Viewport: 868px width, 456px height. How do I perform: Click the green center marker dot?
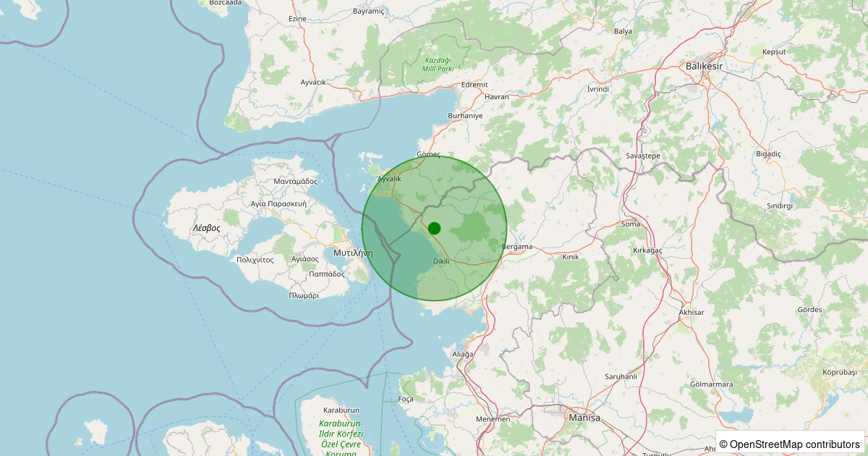tap(434, 228)
